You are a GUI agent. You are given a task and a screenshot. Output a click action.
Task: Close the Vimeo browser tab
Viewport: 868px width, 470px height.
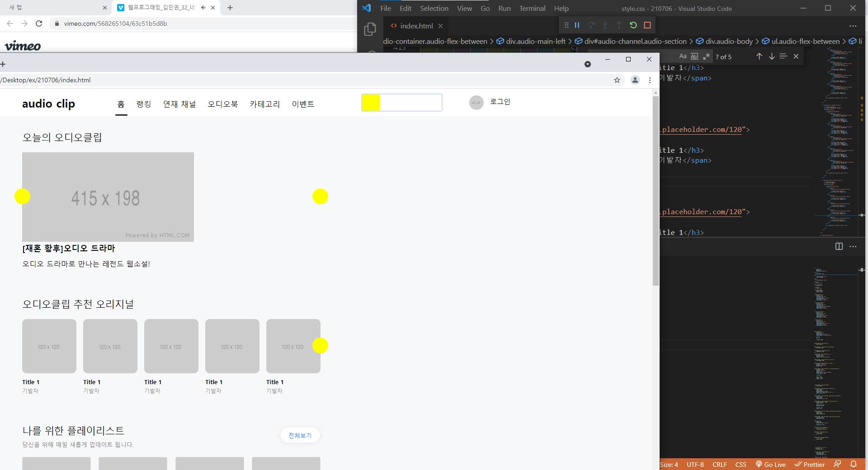tap(213, 8)
